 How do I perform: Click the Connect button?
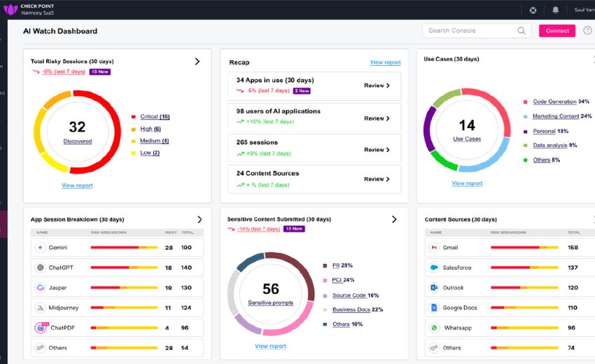[557, 31]
